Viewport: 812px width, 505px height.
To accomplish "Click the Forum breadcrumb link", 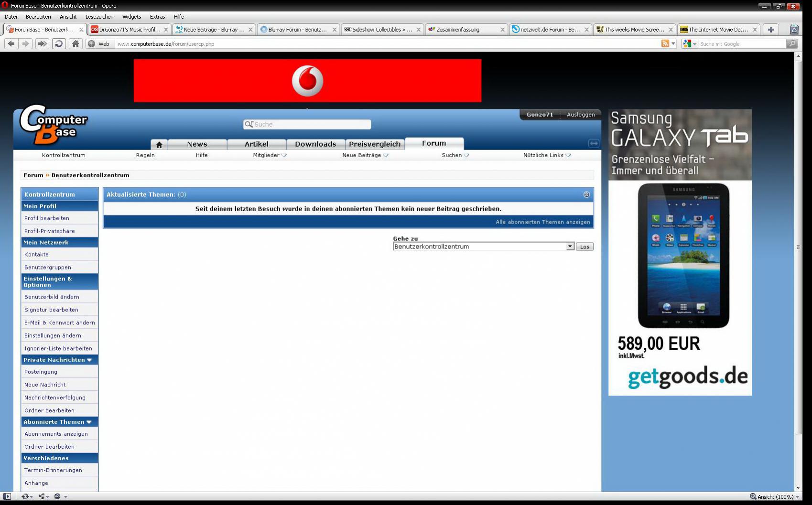I will 33,175.
